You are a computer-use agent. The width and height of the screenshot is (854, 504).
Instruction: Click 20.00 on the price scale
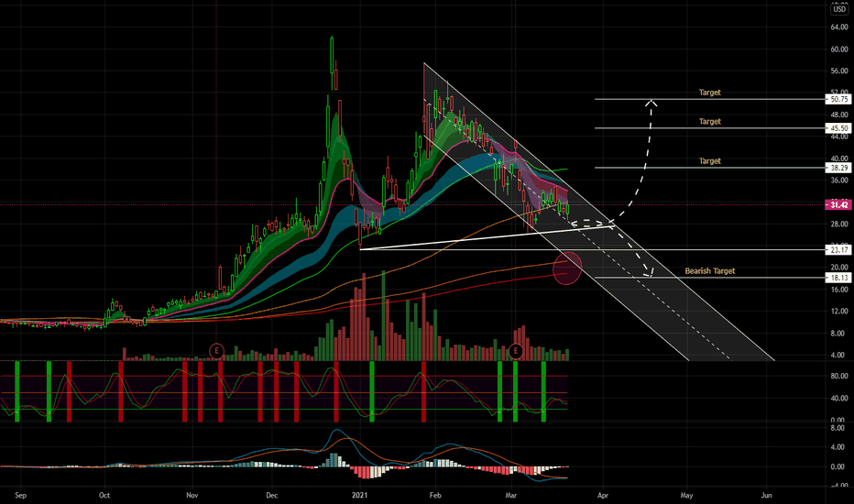point(838,268)
